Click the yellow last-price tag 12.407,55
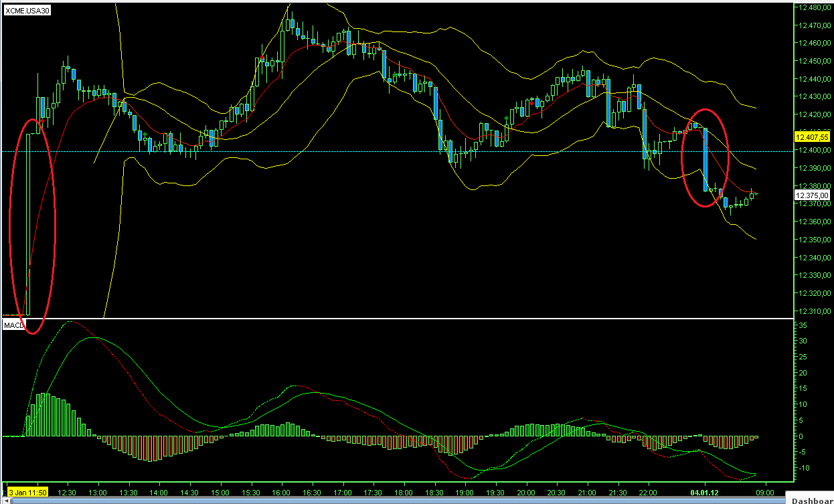834x504 pixels. 811,136
